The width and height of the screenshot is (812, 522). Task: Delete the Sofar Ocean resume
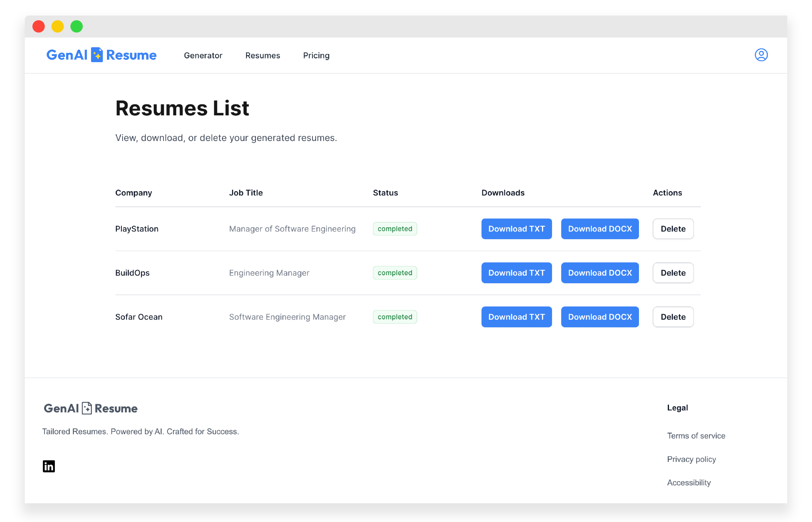[673, 317]
